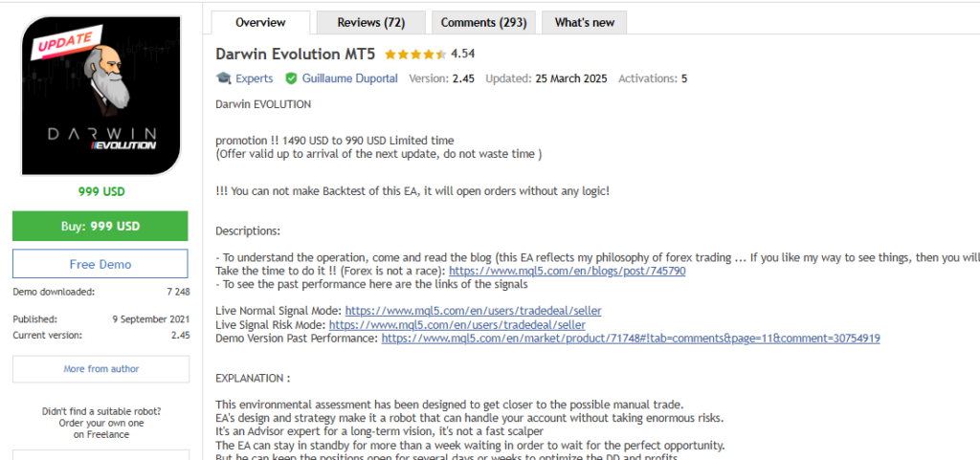Open the Live Normal Signal Mode link
This screenshot has width=980, height=460.
473,310
